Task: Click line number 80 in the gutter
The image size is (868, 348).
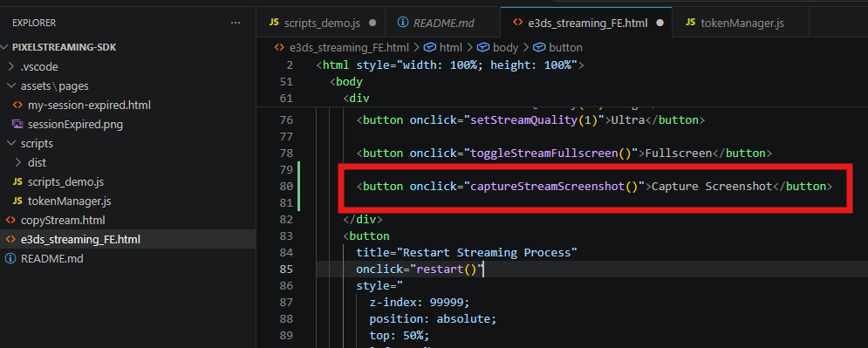Action: [x=286, y=187]
